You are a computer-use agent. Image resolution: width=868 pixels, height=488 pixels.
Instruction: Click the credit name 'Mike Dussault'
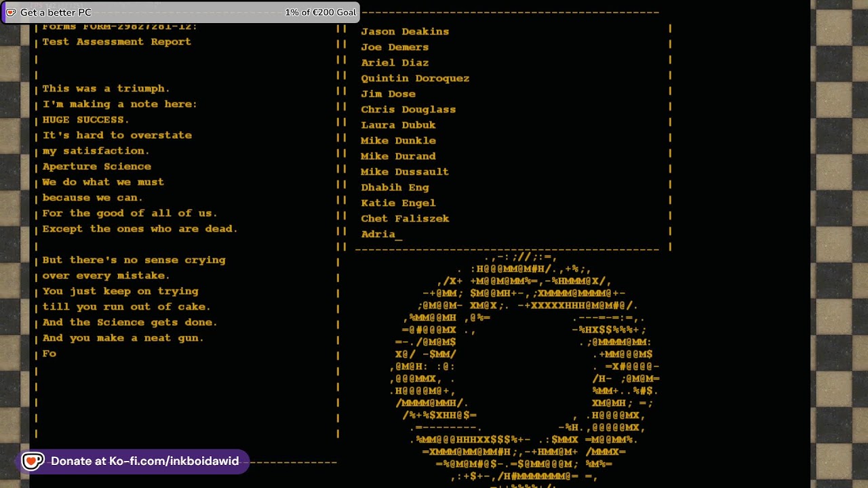tap(405, 172)
